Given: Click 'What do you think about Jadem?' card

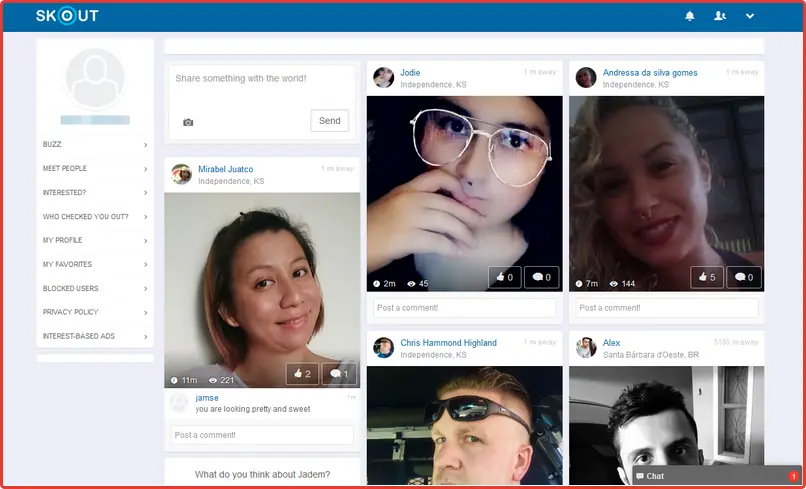Looking at the screenshot, I should tap(262, 472).
